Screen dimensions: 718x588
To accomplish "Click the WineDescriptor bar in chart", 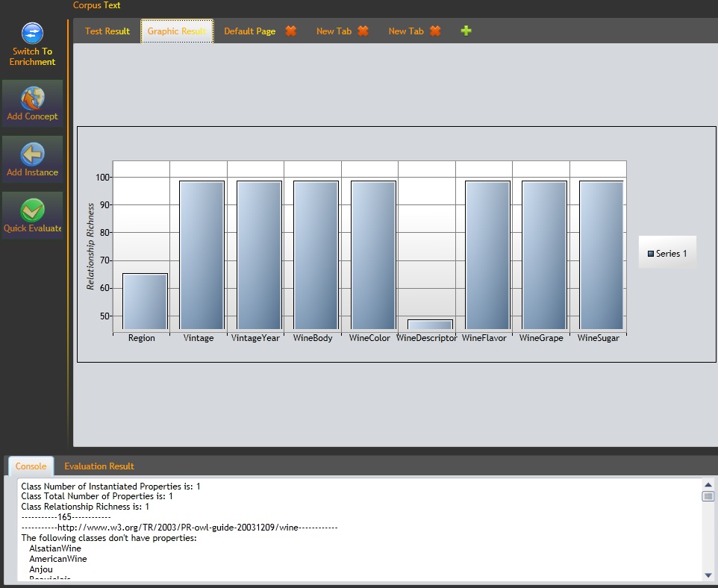I will (x=430, y=325).
